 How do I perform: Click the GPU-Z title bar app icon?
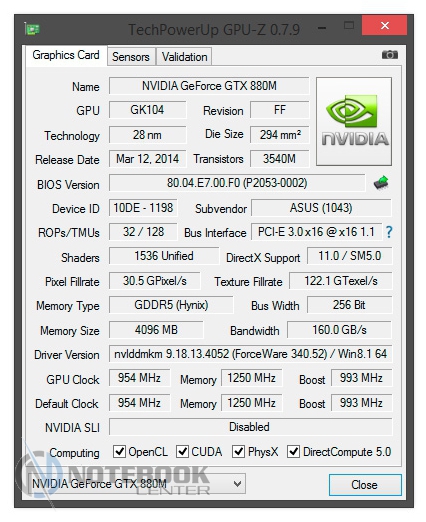click(32, 29)
